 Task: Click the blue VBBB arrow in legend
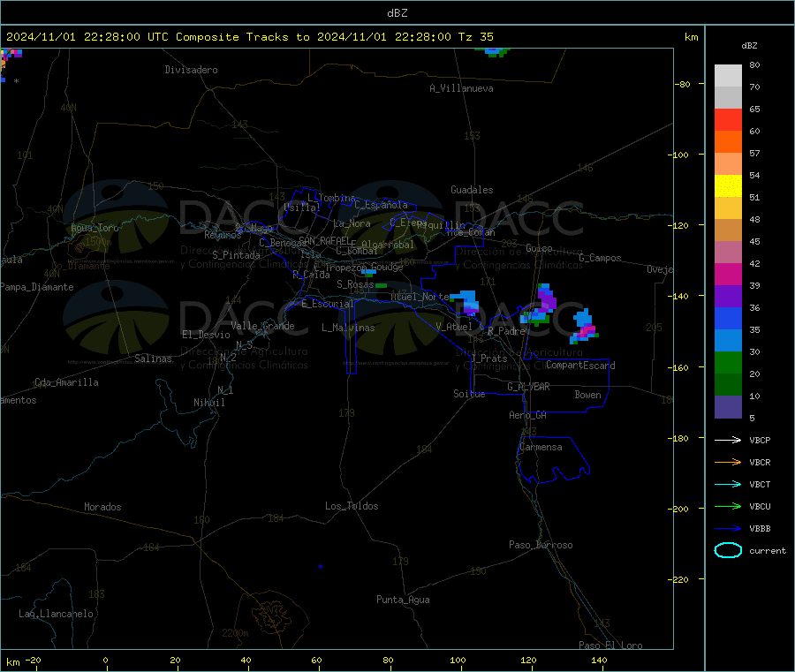tap(728, 528)
